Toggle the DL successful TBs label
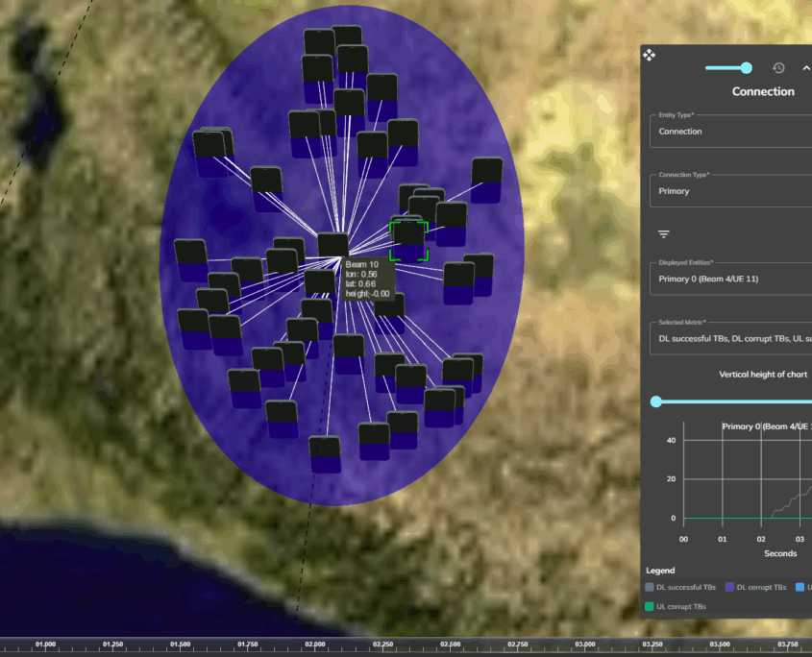 [x=687, y=587]
